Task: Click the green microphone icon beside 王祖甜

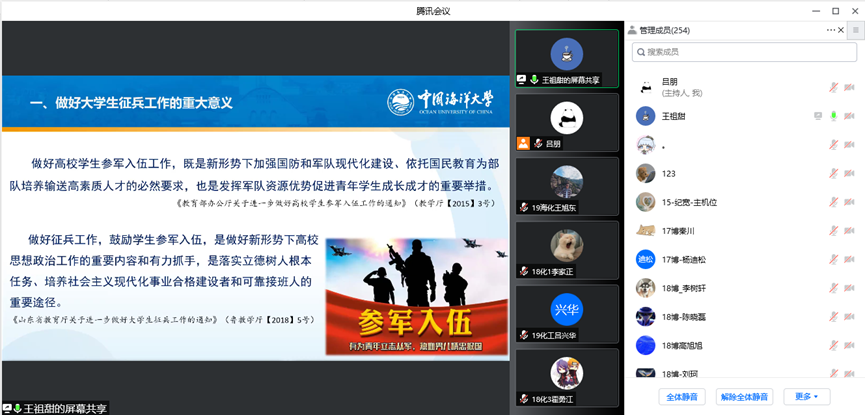Action: click(833, 116)
